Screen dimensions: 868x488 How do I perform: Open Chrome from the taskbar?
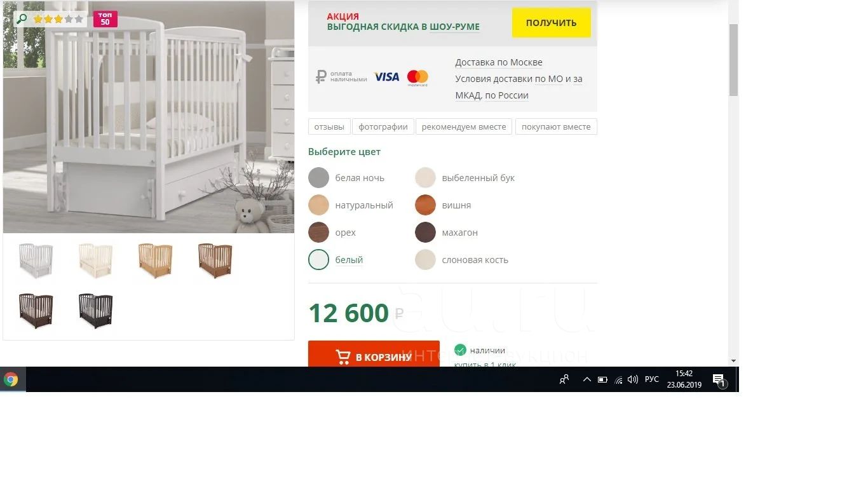pyautogui.click(x=11, y=379)
